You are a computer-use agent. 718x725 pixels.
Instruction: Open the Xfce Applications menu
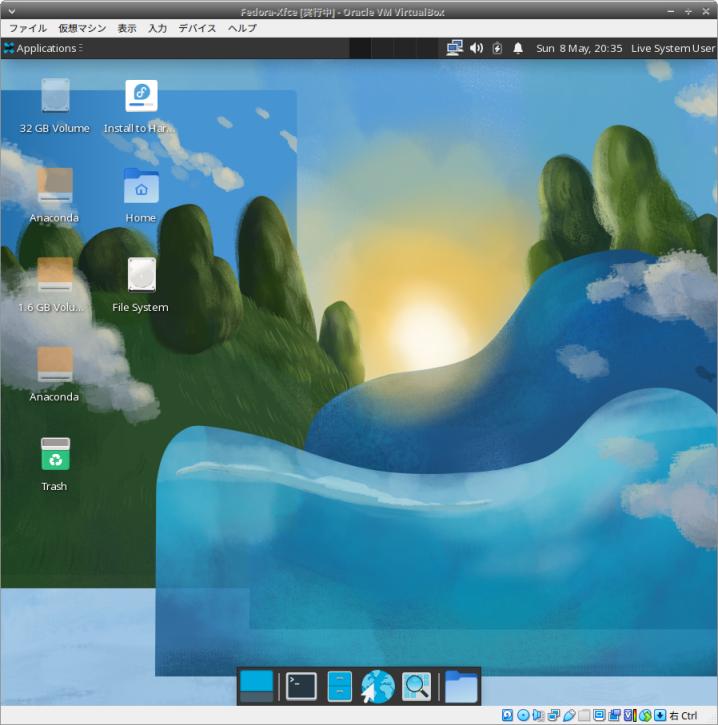point(43,48)
